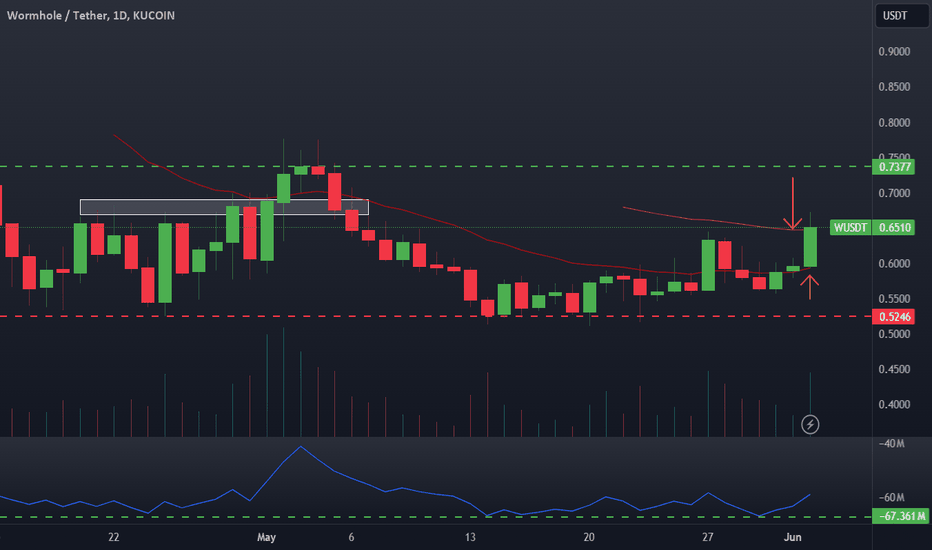Image resolution: width=932 pixels, height=550 pixels.
Task: Click the 6 date label on time axis
Action: pyautogui.click(x=351, y=537)
